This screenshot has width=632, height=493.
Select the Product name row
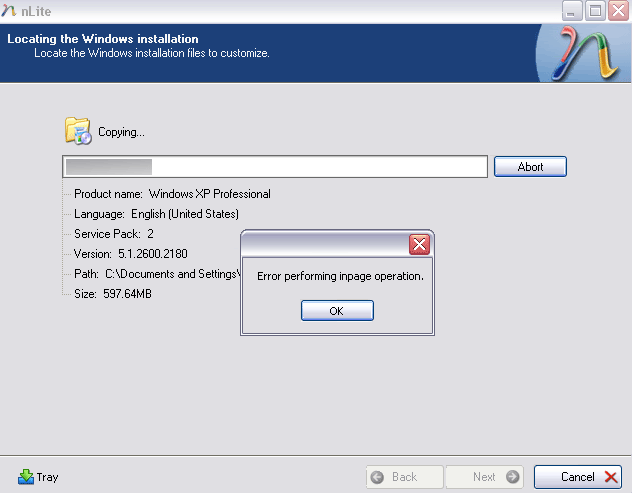click(x=172, y=194)
